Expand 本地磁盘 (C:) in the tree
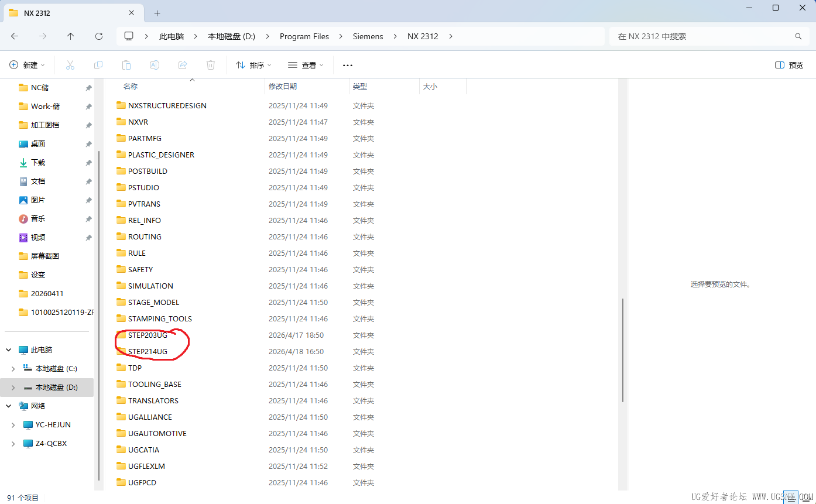The width and height of the screenshot is (816, 504). 13,369
